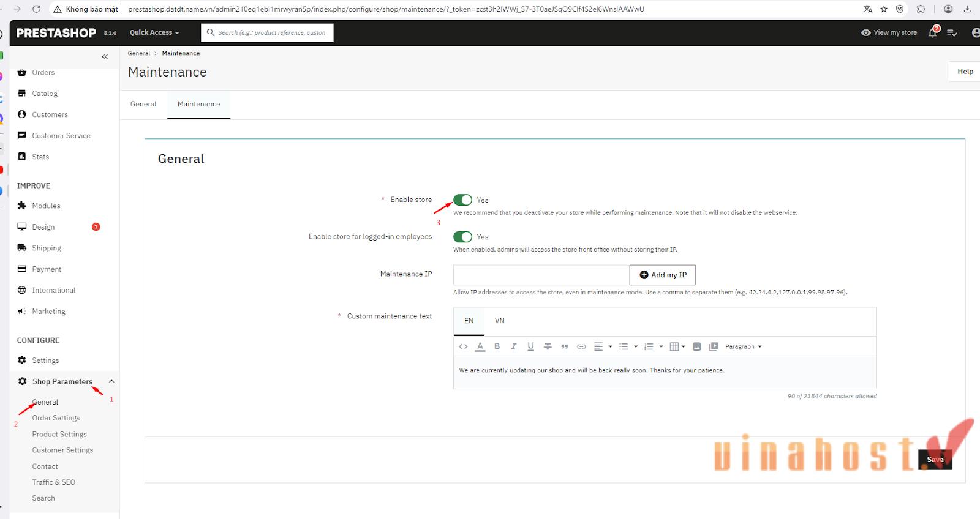980x519 pixels.
Task: Open source code view in editor
Action: pos(463,346)
